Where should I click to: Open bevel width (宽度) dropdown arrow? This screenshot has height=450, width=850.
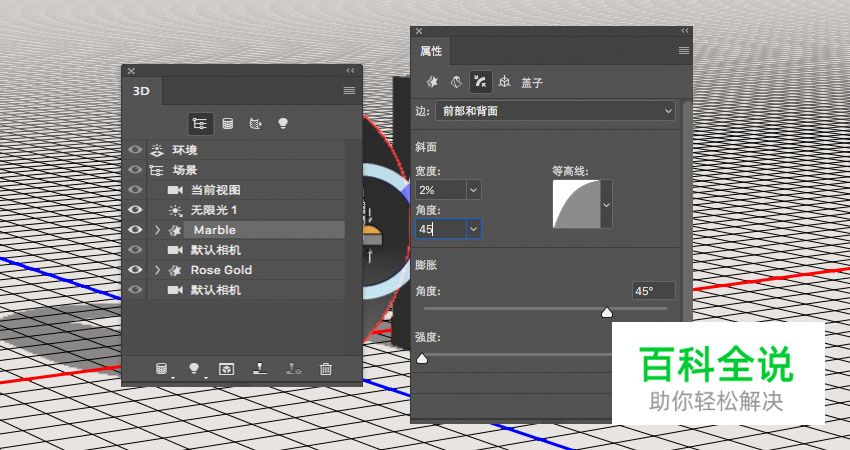[x=474, y=190]
